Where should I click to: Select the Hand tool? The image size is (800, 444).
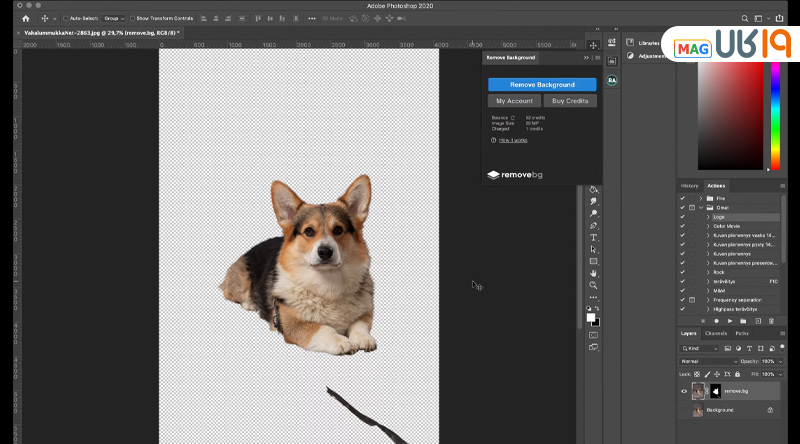point(593,273)
